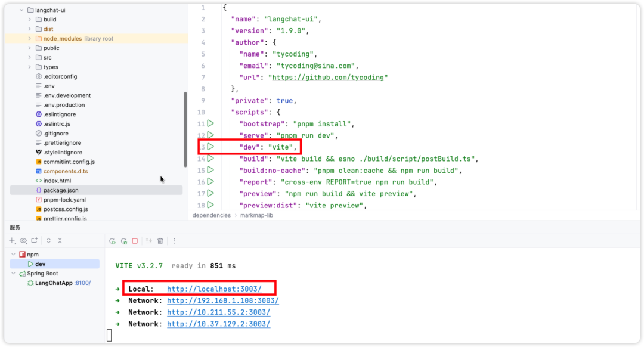Open the 10.211.55.2:3003 network link
The width and height of the screenshot is (644, 347).
[218, 312]
